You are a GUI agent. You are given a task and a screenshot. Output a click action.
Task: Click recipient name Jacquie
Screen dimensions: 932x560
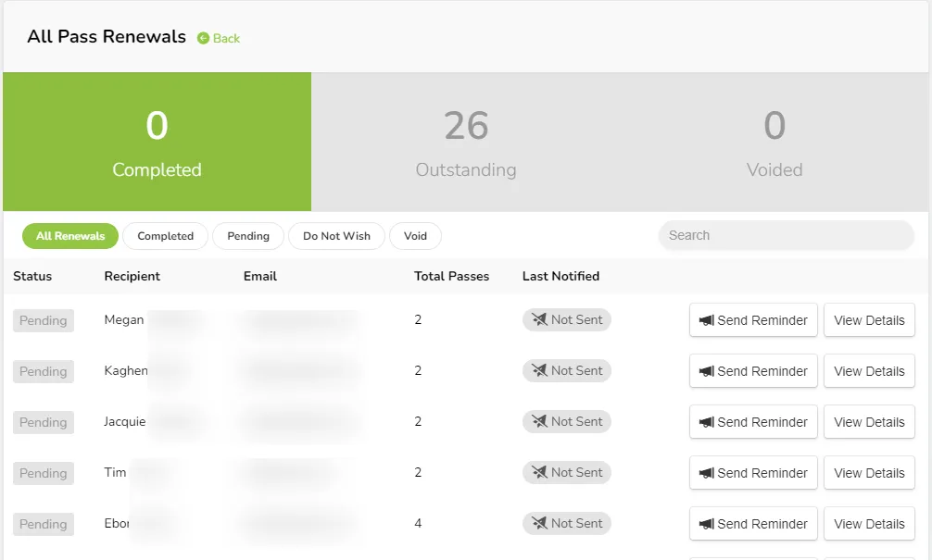tap(125, 422)
